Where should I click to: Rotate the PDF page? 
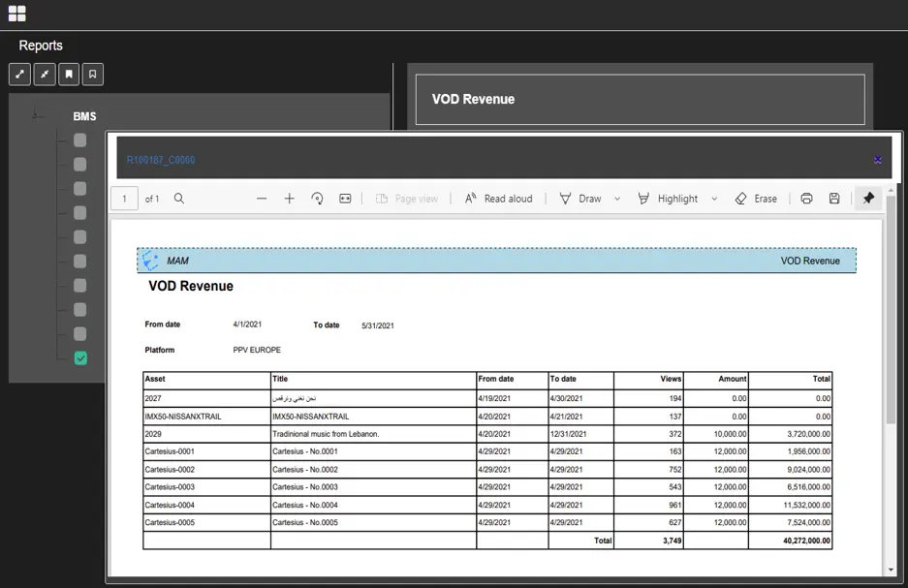(x=317, y=199)
